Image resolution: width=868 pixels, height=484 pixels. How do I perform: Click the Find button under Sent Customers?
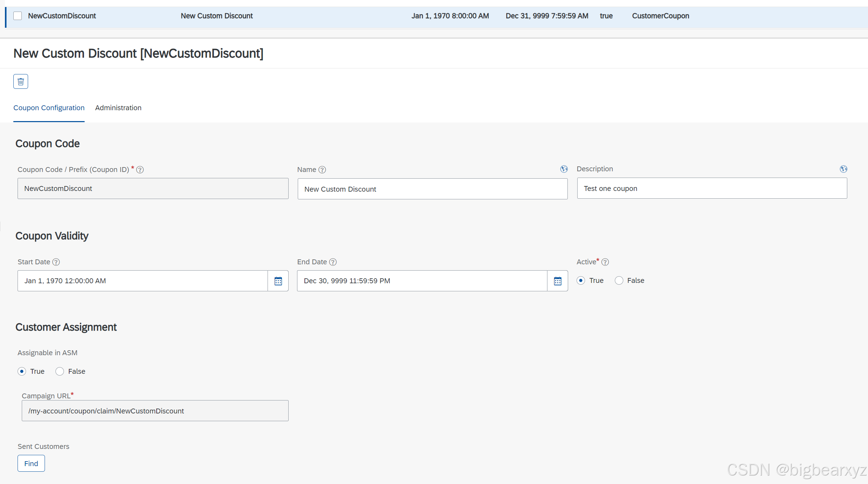click(x=31, y=464)
